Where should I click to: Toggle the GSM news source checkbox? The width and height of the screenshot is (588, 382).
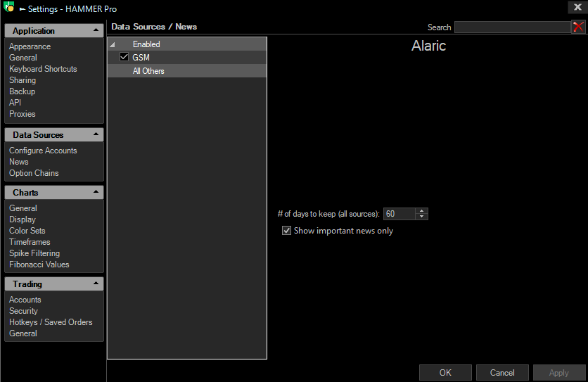[124, 57]
